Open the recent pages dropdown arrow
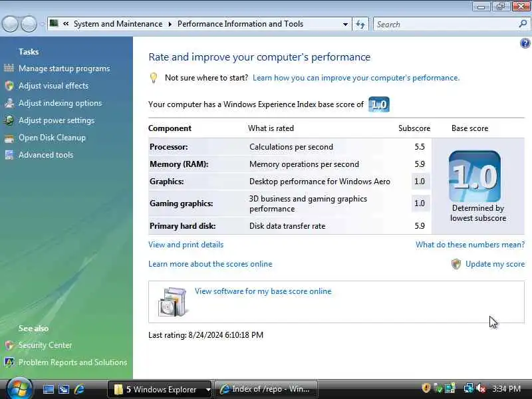532x399 pixels. coord(42,24)
